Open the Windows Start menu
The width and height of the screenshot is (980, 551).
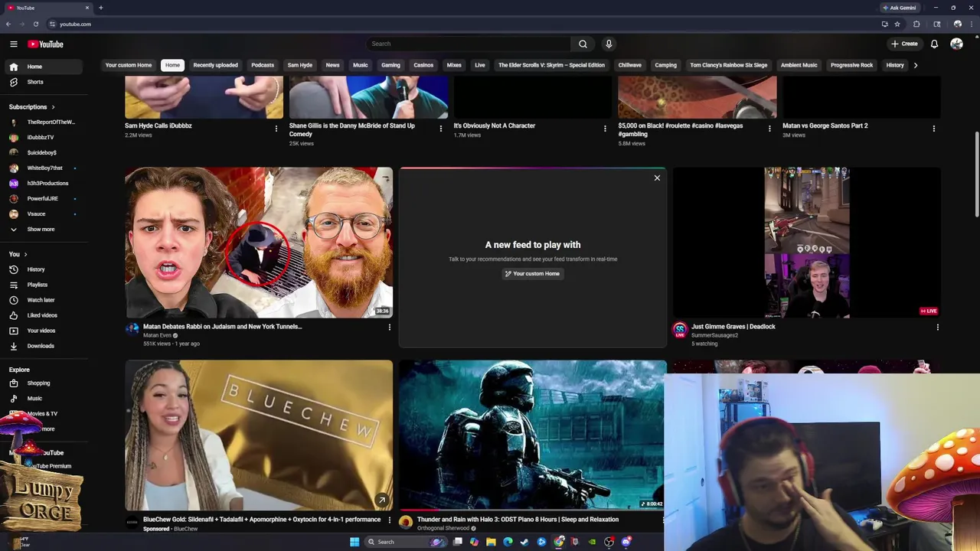coord(354,542)
